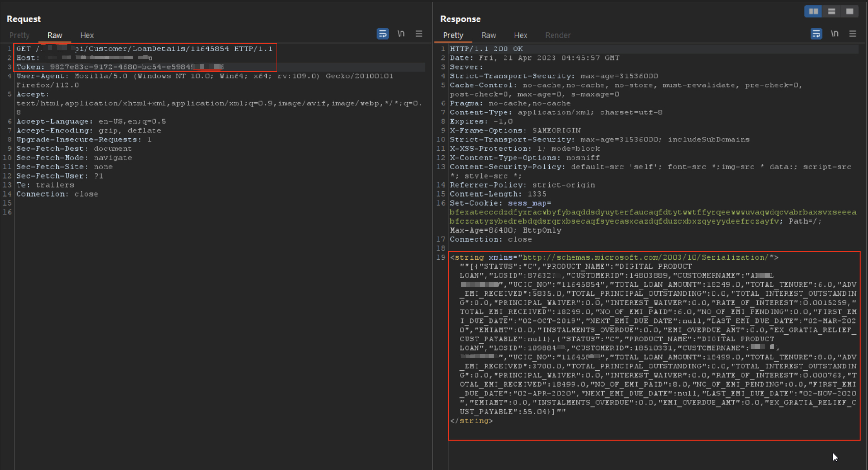Click the sess_map cookie value in the response

click(653, 212)
